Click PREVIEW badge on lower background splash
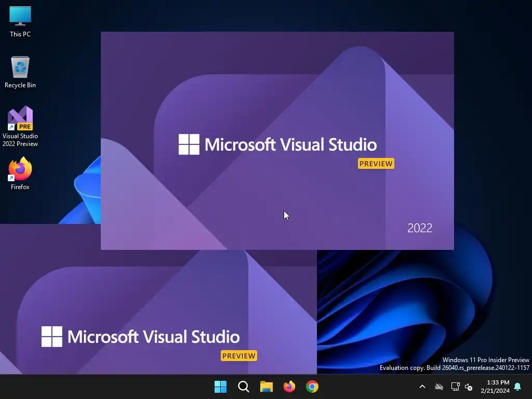The height and width of the screenshot is (399, 532). [239, 355]
